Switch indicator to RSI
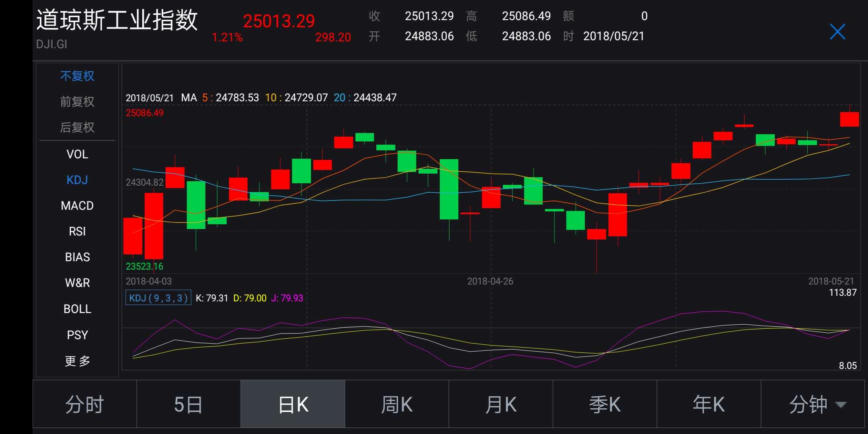Image resolution: width=868 pixels, height=434 pixels. click(x=77, y=231)
